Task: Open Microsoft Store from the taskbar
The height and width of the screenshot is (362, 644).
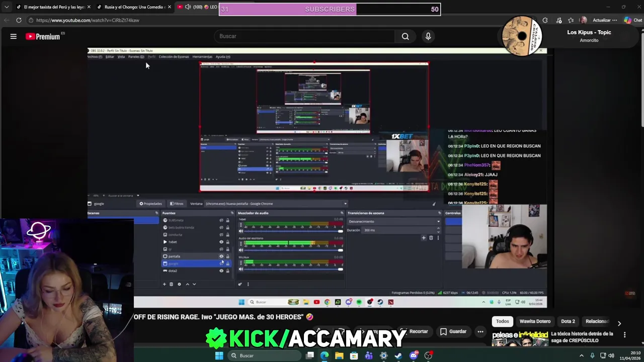Action: 354,355
